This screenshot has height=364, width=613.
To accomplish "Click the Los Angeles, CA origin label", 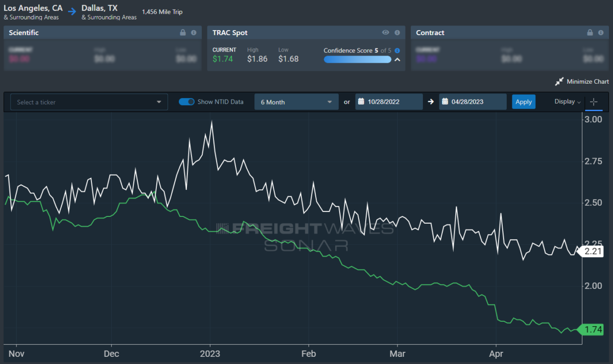I will [x=33, y=8].
